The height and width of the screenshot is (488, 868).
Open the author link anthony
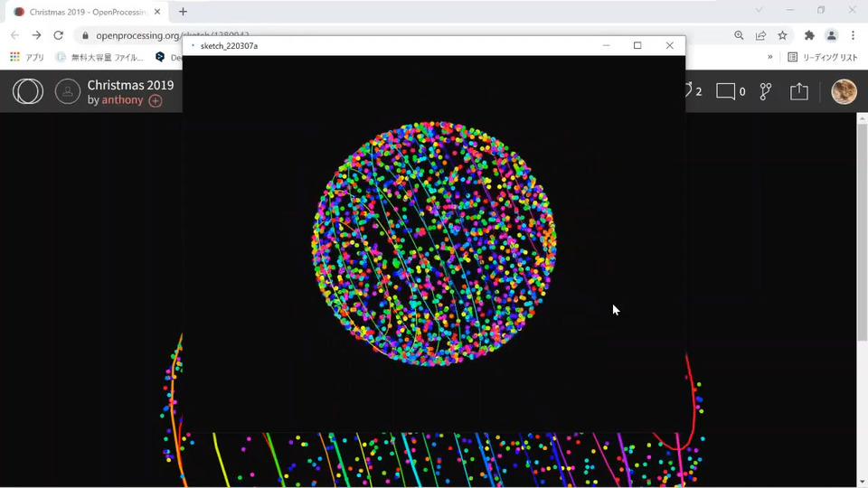[122, 100]
